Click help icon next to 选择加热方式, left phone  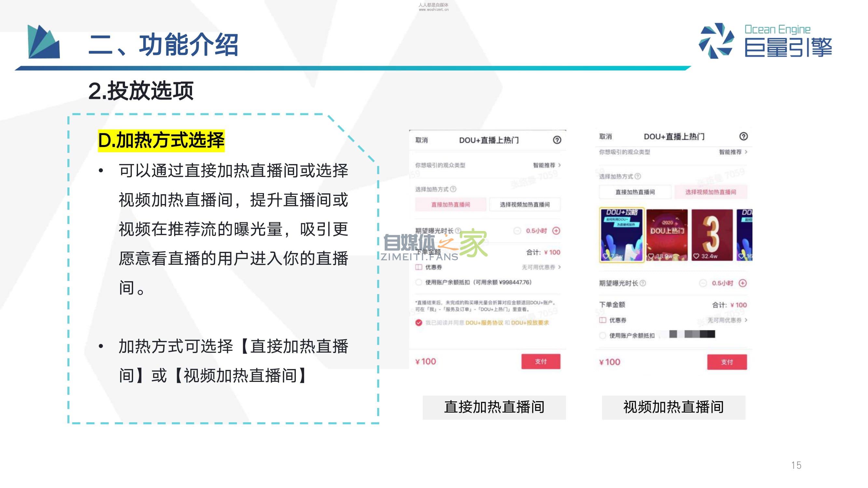point(453,189)
